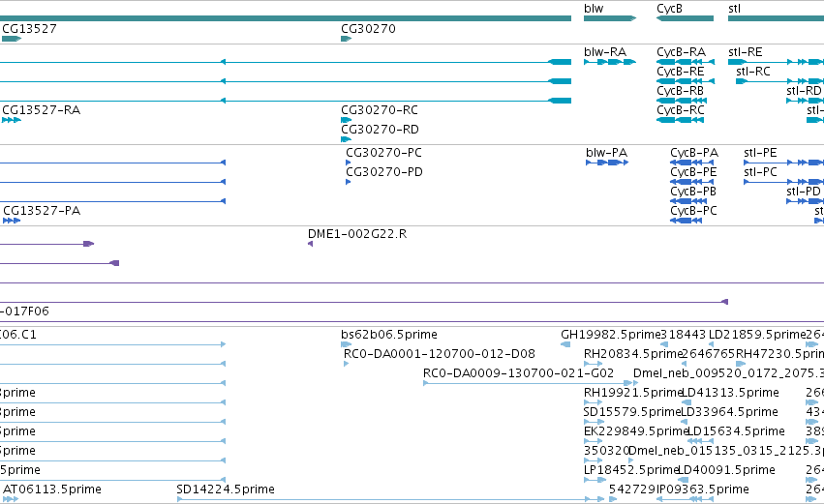Screen dimensions: 824x504
Task: Open transcript stl-RC
Action: coord(753,72)
